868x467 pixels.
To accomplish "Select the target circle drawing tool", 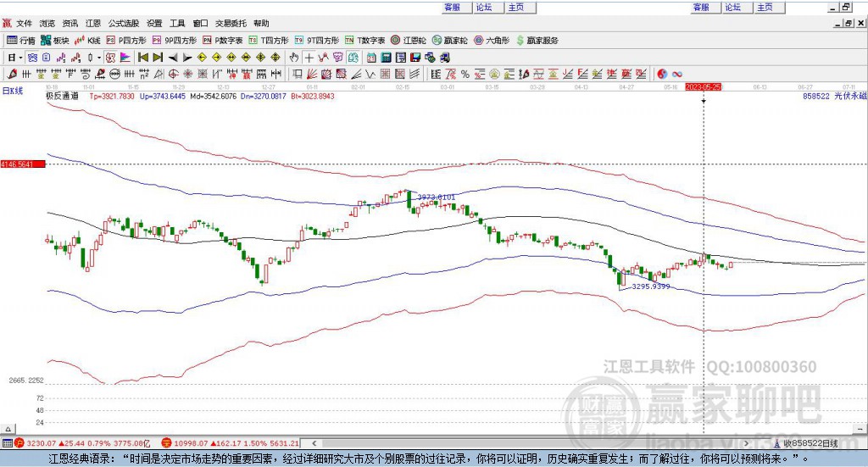I will coord(173,74).
